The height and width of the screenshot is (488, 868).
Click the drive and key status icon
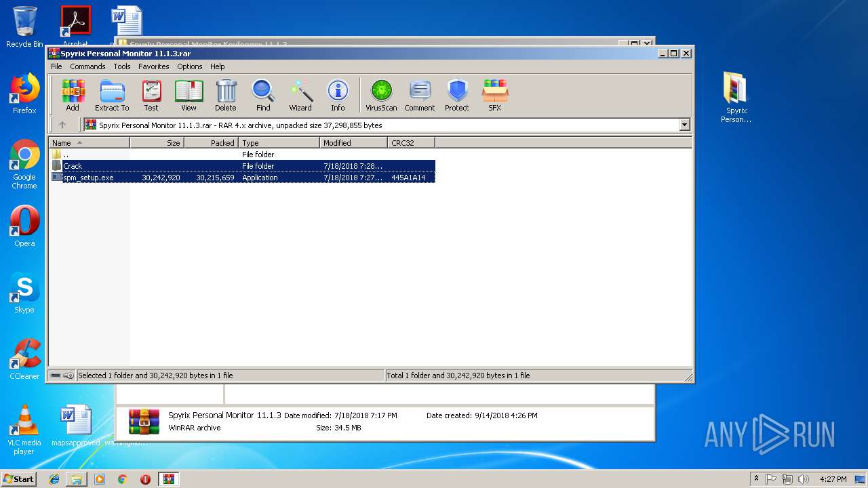click(x=62, y=375)
